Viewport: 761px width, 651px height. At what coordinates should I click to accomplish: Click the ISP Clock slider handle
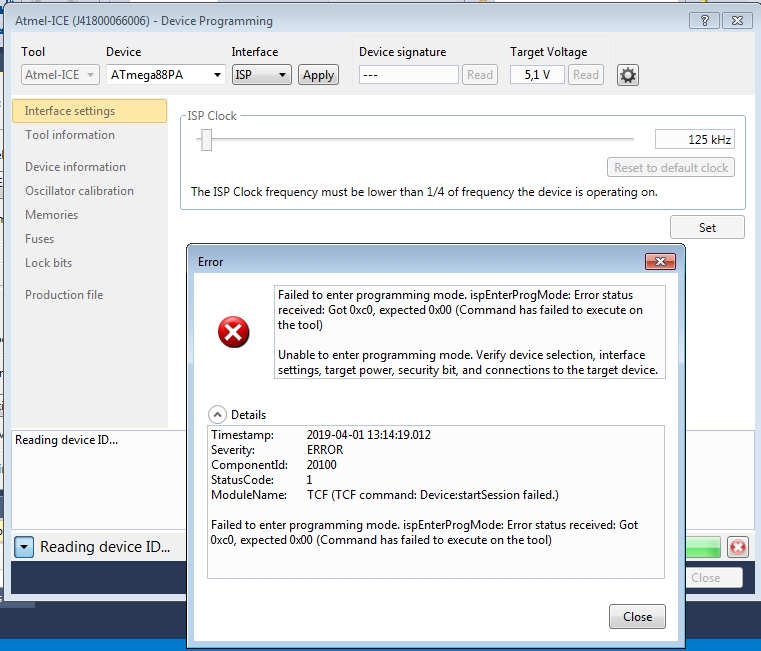207,140
